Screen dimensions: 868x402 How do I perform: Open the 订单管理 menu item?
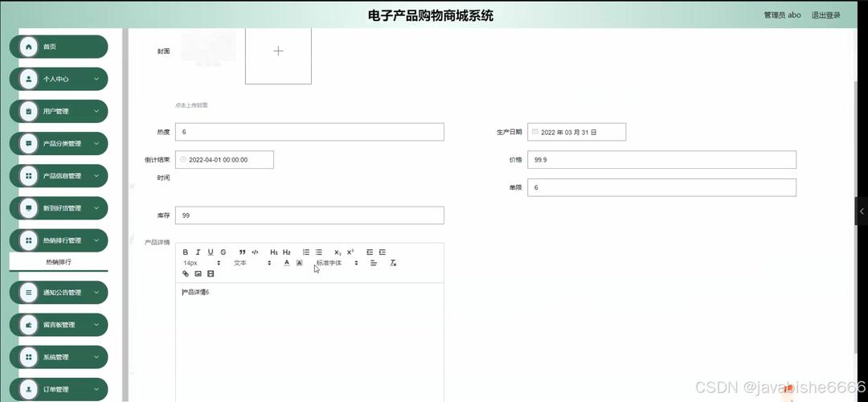pyautogui.click(x=59, y=389)
